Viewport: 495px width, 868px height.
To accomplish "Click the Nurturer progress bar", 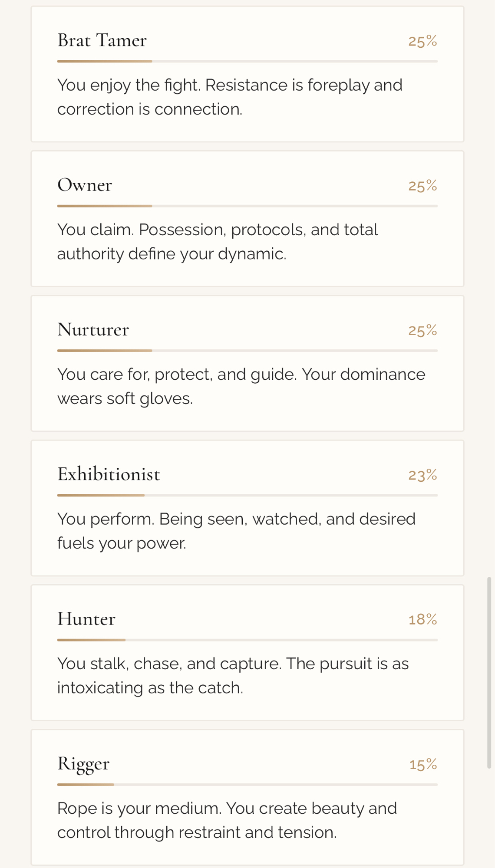I will click(247, 350).
